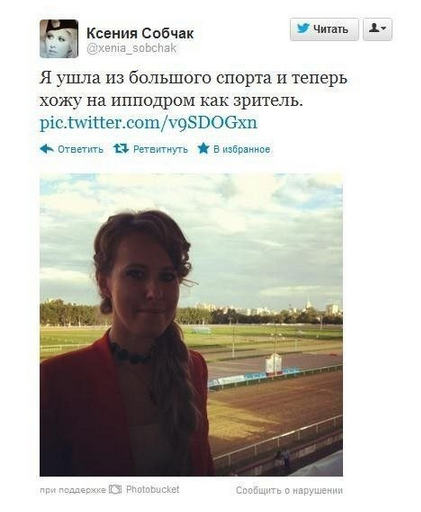Open the pic.twitter.com/v9SDOGxn link
This screenshot has width=421, height=512.
click(149, 123)
